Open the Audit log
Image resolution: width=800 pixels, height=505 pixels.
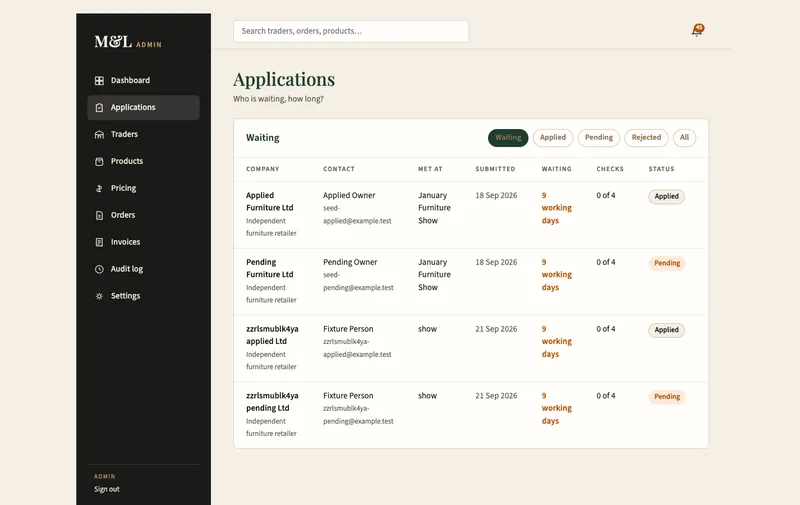pyautogui.click(x=143, y=269)
